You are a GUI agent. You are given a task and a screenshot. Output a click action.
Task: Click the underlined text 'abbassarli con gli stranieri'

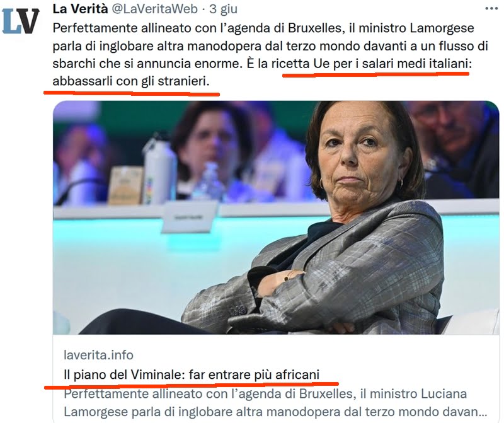[x=129, y=81]
